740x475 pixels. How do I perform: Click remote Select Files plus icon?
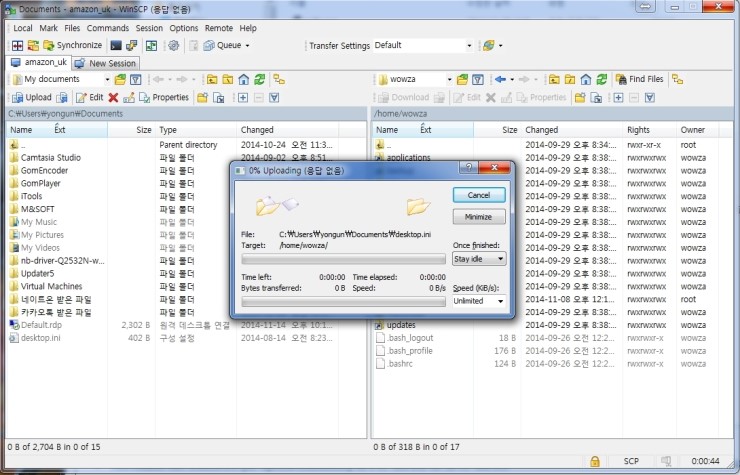[x=618, y=98]
